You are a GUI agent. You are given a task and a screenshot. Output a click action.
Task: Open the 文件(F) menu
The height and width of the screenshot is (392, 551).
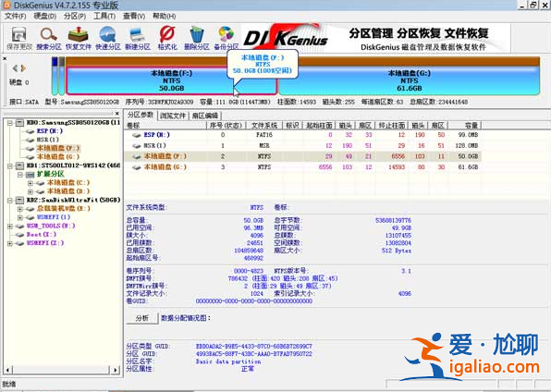15,16
